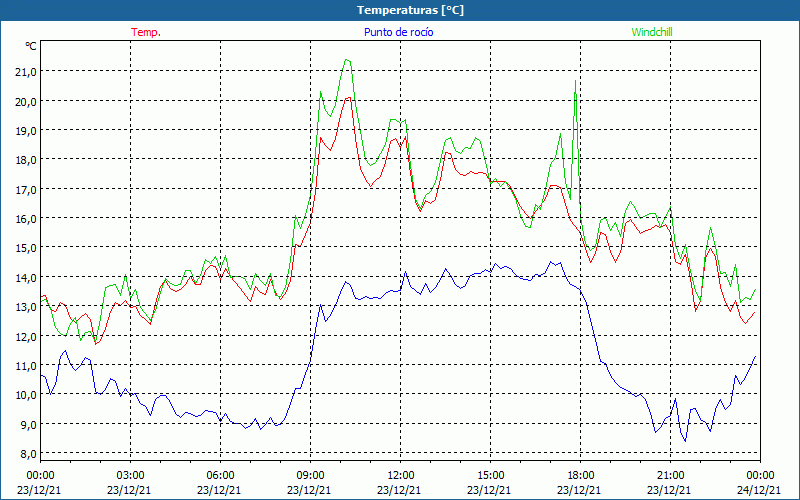800x500 pixels.
Task: Click the 15:00 time axis label
Action: pyautogui.click(x=490, y=476)
